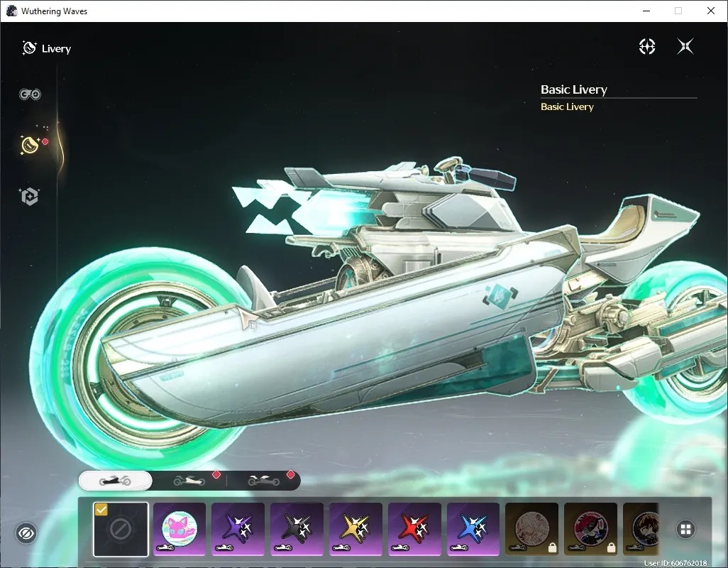The height and width of the screenshot is (568, 728).
Task: Close the Livery screen with star X
Action: (685, 46)
